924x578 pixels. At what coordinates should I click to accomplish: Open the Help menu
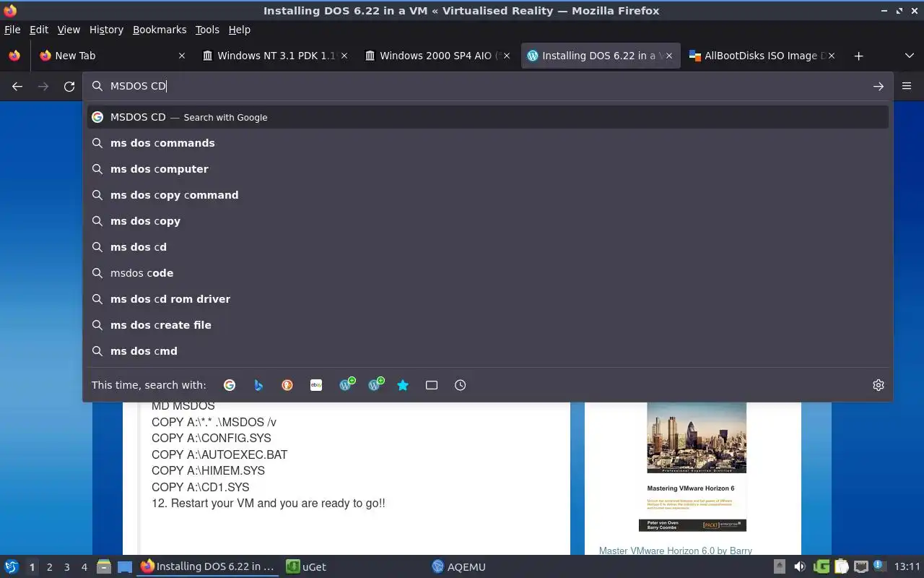240,30
